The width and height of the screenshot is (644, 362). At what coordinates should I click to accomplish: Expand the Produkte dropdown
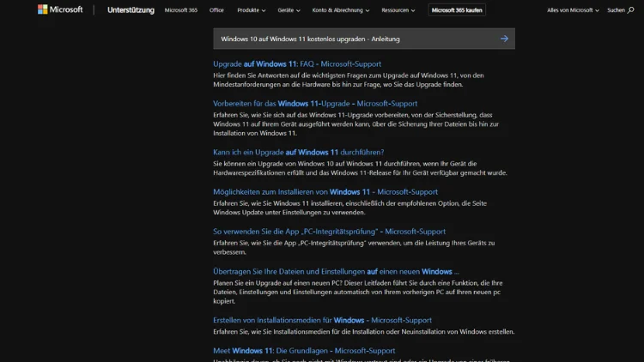click(251, 9)
